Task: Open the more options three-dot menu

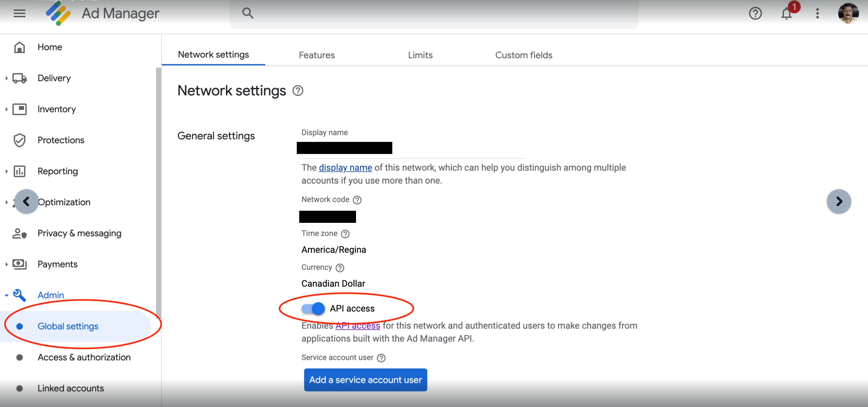Action: [x=817, y=14]
